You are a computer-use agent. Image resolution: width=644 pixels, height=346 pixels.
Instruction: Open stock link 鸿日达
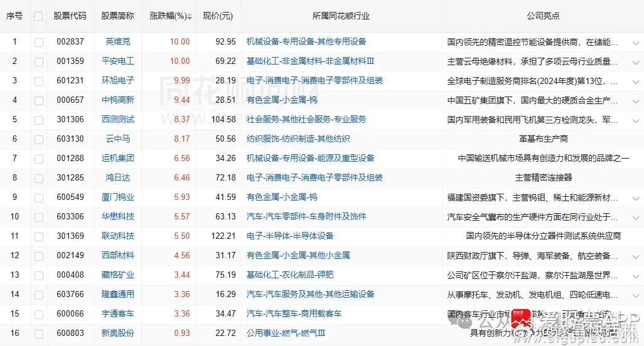[118, 177]
